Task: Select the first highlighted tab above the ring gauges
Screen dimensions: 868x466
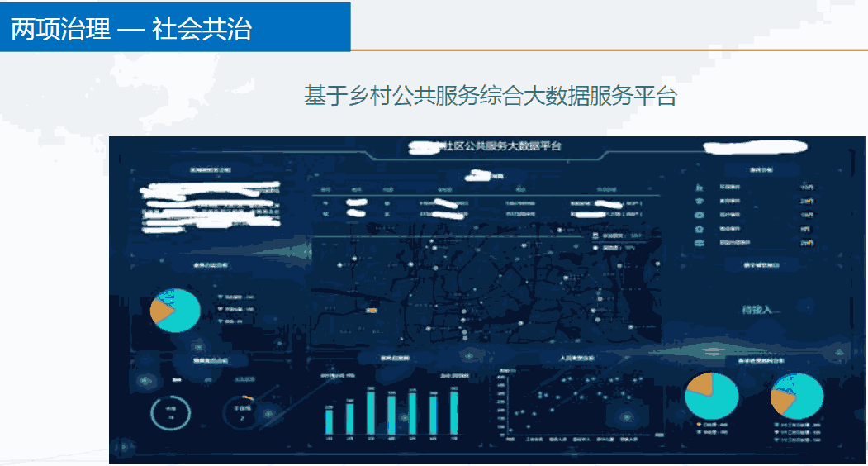Action: coord(177,380)
